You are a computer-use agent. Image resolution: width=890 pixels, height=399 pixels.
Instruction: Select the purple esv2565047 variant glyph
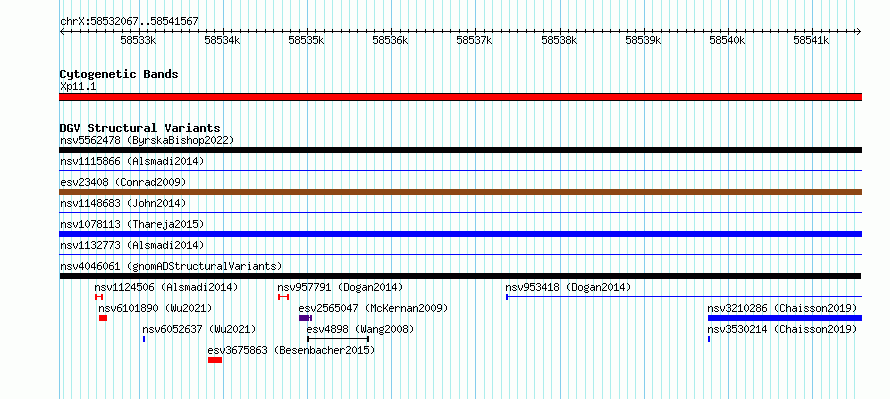coord(305,318)
